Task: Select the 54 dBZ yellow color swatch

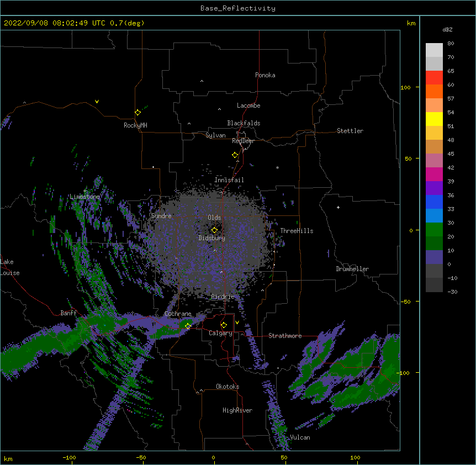Action: click(434, 119)
